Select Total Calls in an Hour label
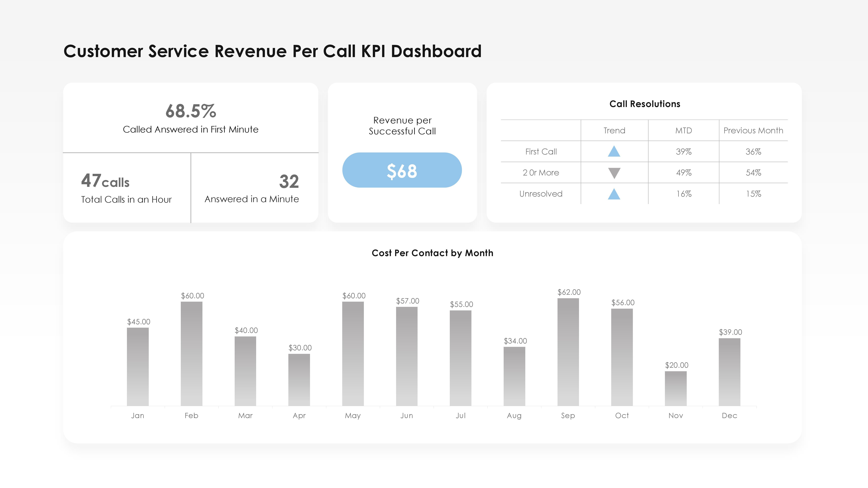The image size is (868, 488). tap(126, 199)
